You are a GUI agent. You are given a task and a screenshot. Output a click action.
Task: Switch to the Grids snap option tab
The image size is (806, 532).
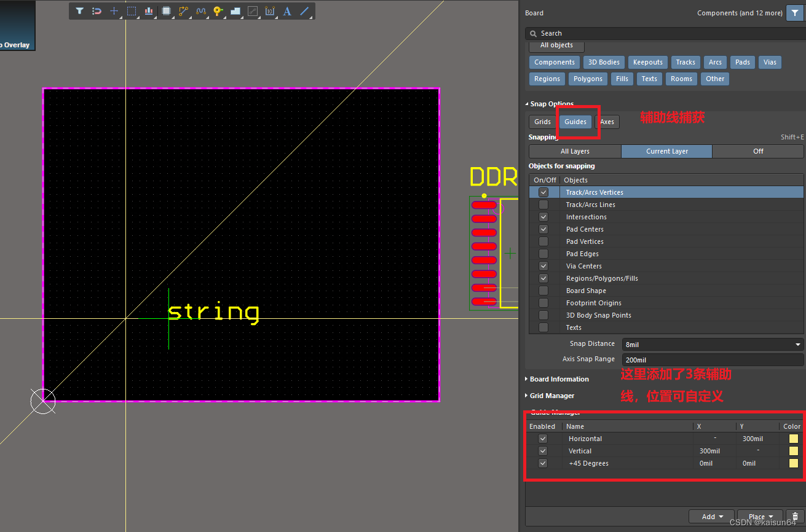click(542, 122)
